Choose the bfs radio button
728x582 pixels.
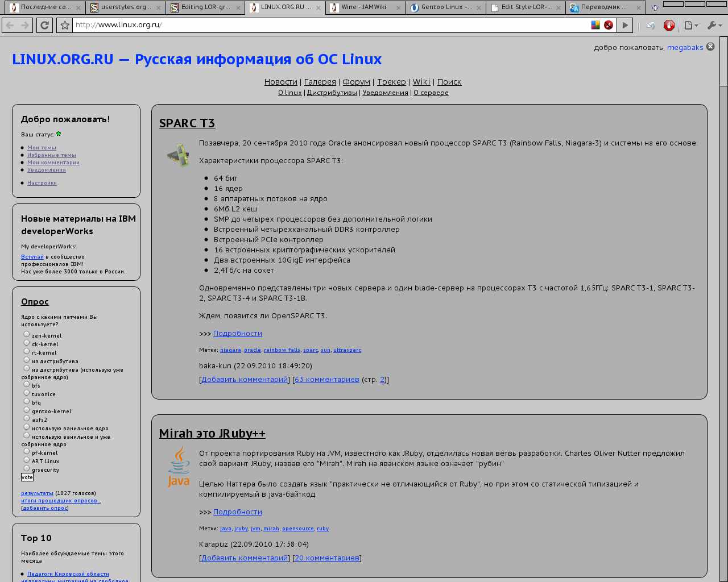(26, 384)
